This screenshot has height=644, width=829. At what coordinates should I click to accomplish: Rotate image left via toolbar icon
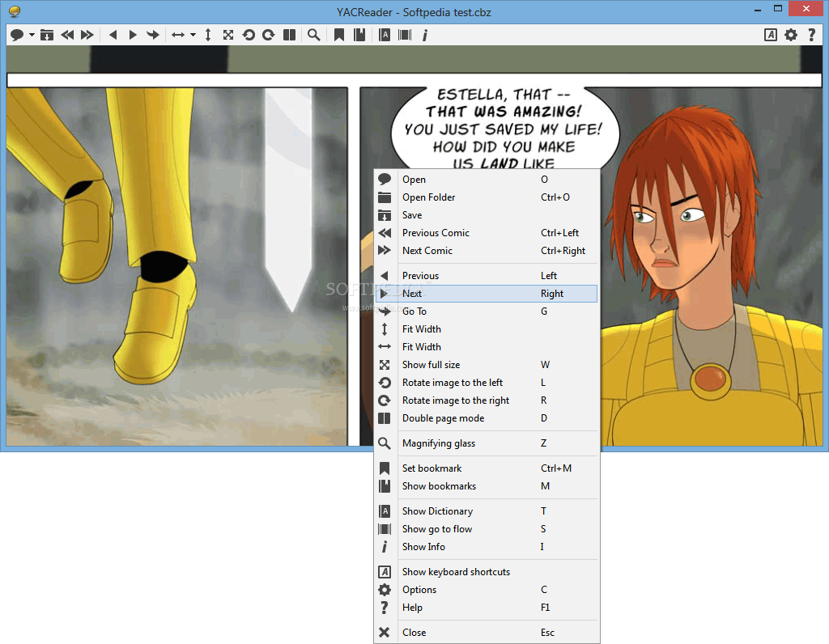249,35
